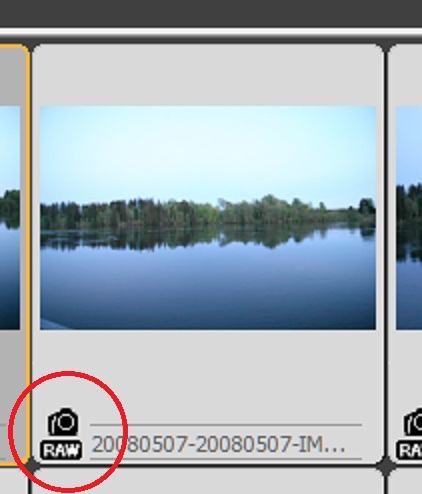Click the RAW text badge in center cell
The width and height of the screenshot is (422, 494).
61,450
